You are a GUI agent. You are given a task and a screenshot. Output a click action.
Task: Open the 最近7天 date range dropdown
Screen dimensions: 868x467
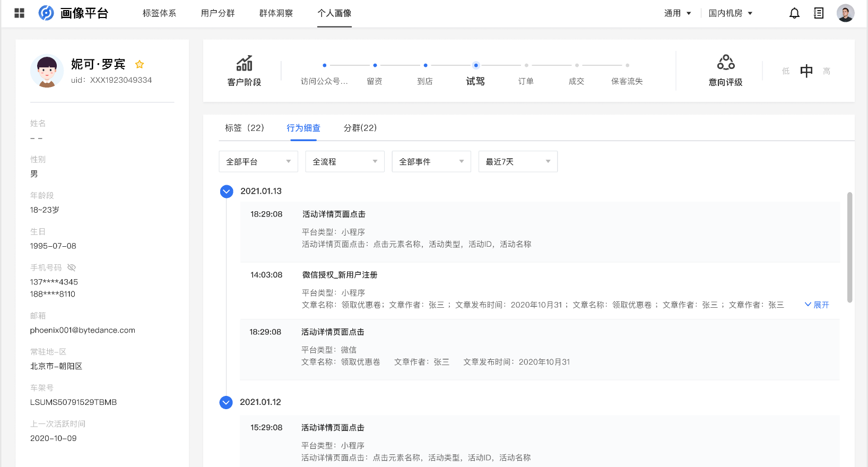tap(518, 162)
